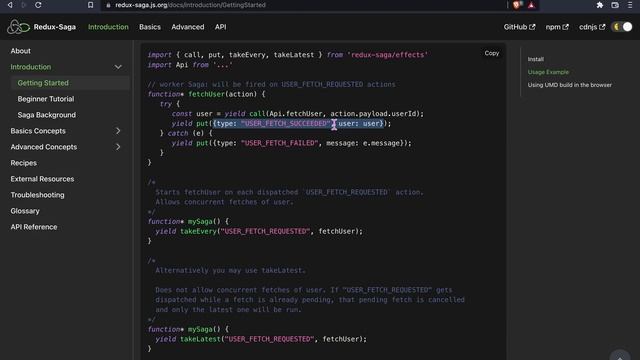
Task: Open the browser main menu icon
Action: (630, 5)
